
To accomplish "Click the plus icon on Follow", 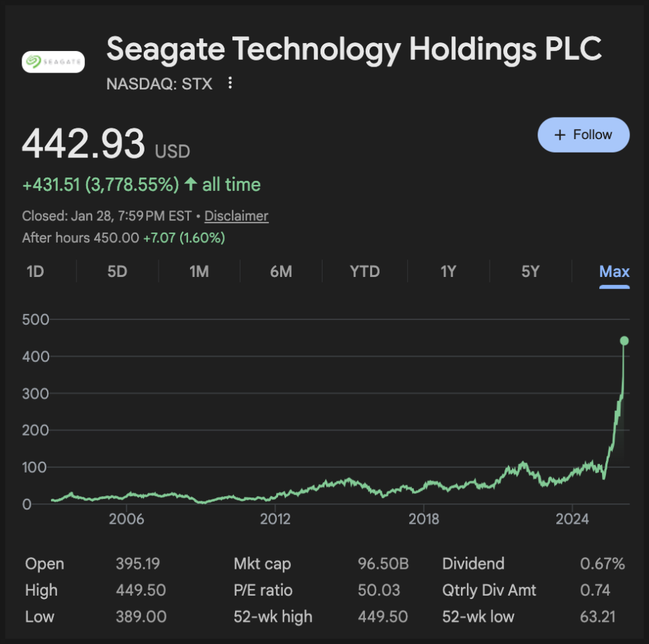I will [x=559, y=135].
